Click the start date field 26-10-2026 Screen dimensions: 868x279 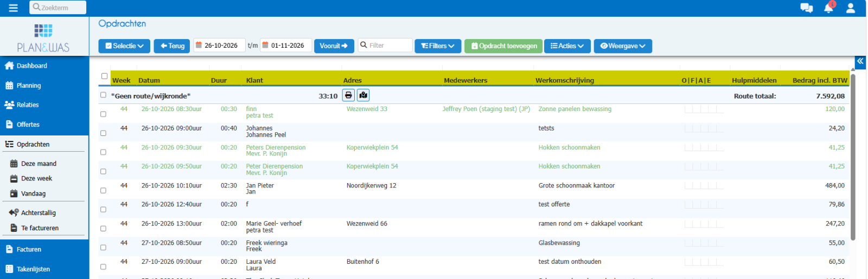[x=219, y=46]
